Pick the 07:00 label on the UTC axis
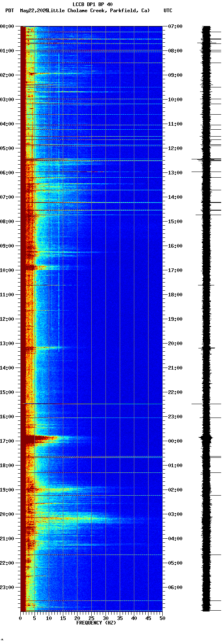This screenshot has width=224, height=644. tap(175, 26)
